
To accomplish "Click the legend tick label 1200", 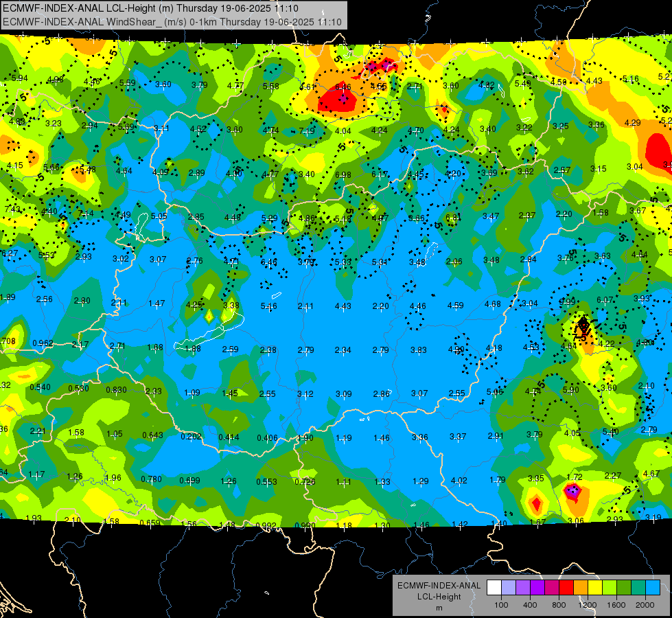I will (x=587, y=605).
